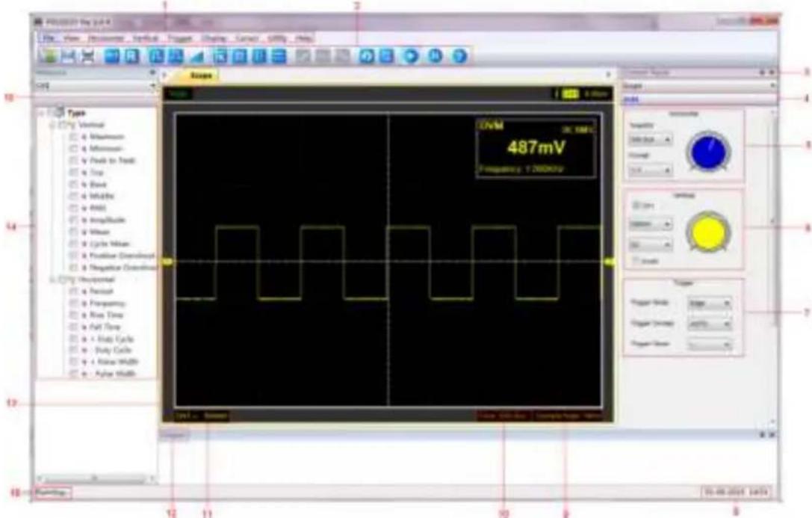Select the Scope tab
Screen dimensions: 812x518
[x=201, y=75]
